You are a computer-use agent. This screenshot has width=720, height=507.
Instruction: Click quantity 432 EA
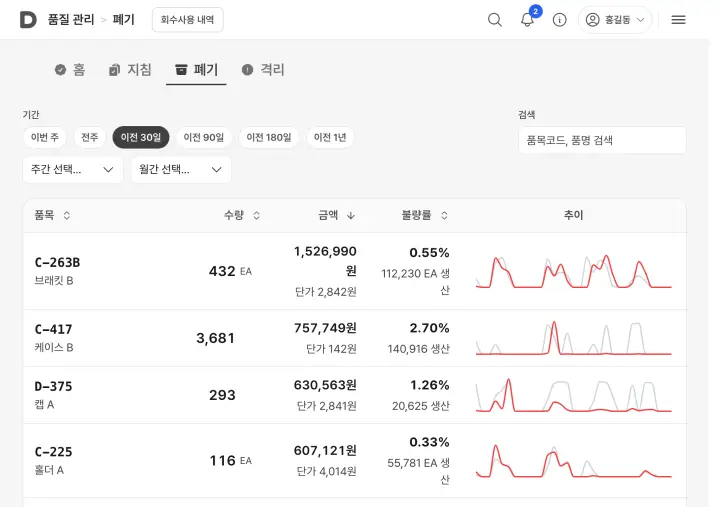230,271
